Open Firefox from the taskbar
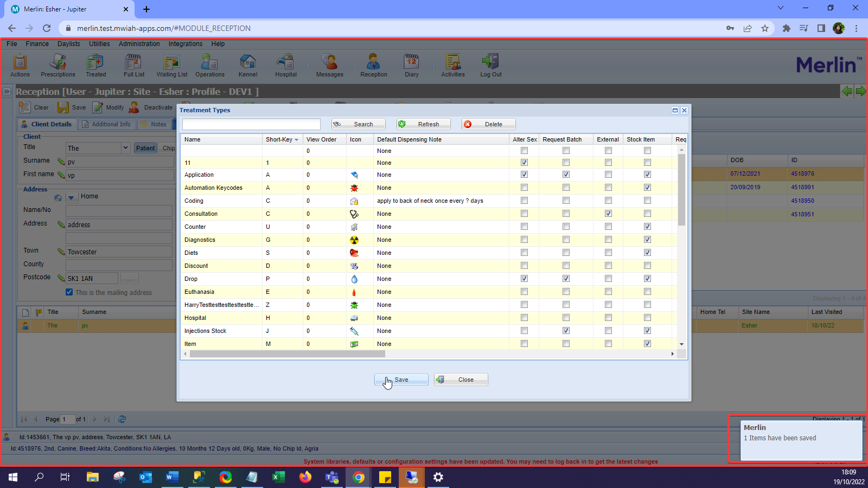 click(x=305, y=477)
